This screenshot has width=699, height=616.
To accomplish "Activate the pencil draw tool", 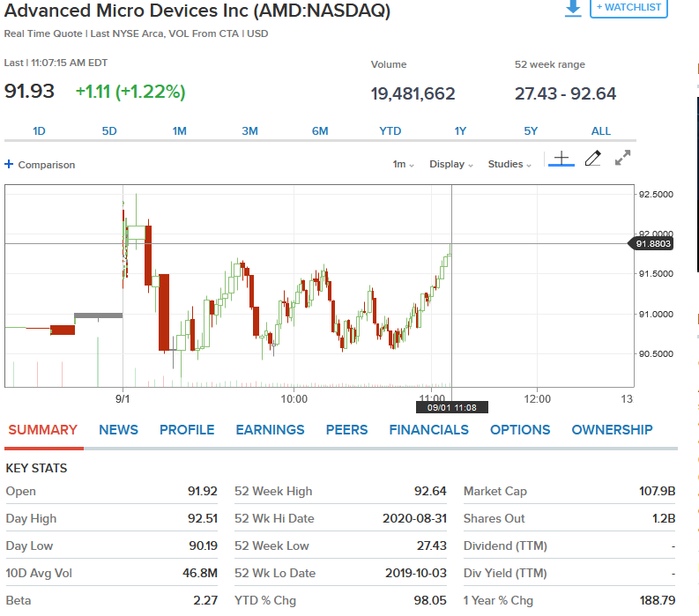I will (x=592, y=159).
